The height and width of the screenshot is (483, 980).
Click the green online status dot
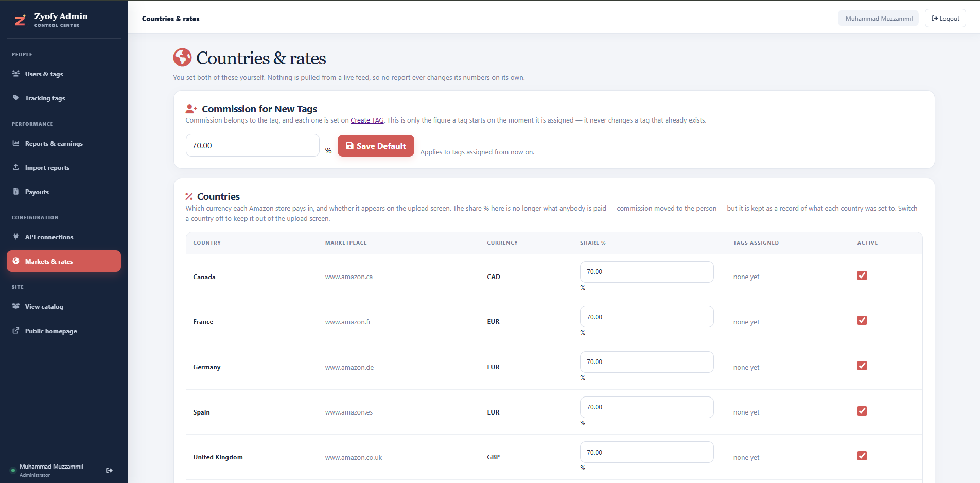[x=13, y=470]
